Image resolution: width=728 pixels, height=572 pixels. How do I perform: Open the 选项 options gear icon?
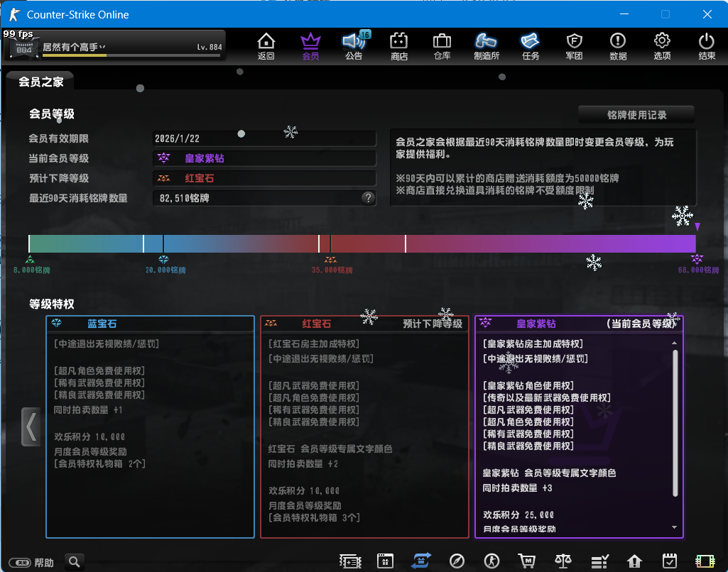(x=662, y=45)
